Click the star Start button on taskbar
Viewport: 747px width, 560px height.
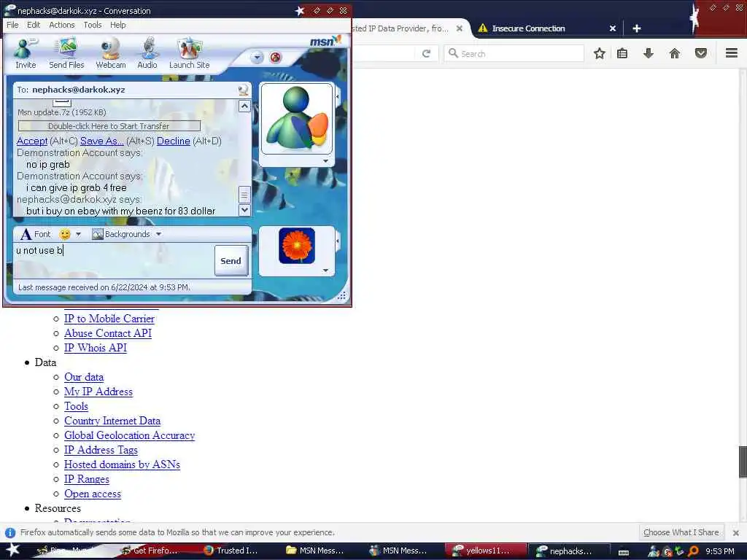click(x=13, y=551)
